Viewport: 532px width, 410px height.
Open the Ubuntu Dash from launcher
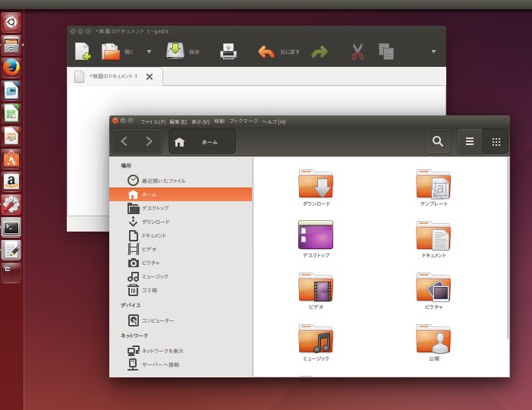coord(11,22)
